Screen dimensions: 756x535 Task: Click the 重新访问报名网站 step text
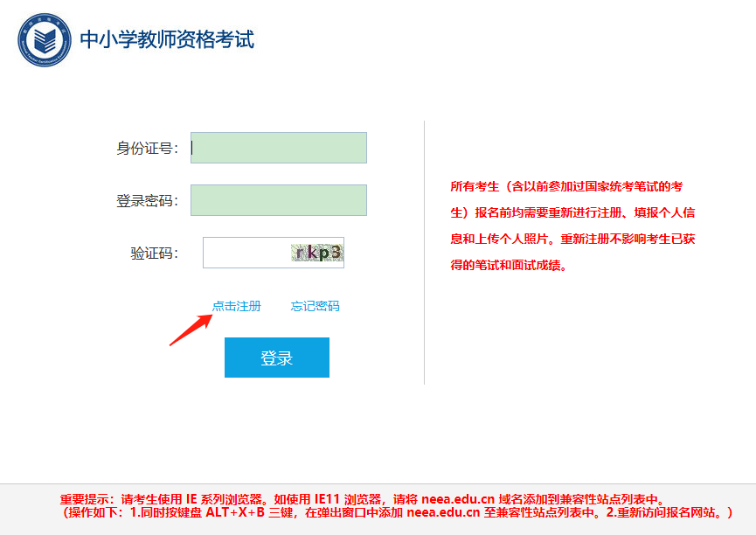point(665,512)
